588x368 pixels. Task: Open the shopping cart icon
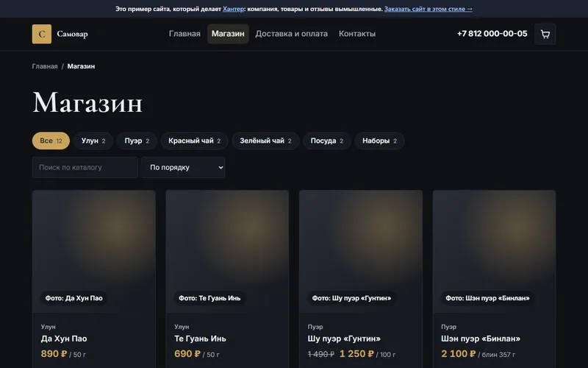(x=545, y=34)
